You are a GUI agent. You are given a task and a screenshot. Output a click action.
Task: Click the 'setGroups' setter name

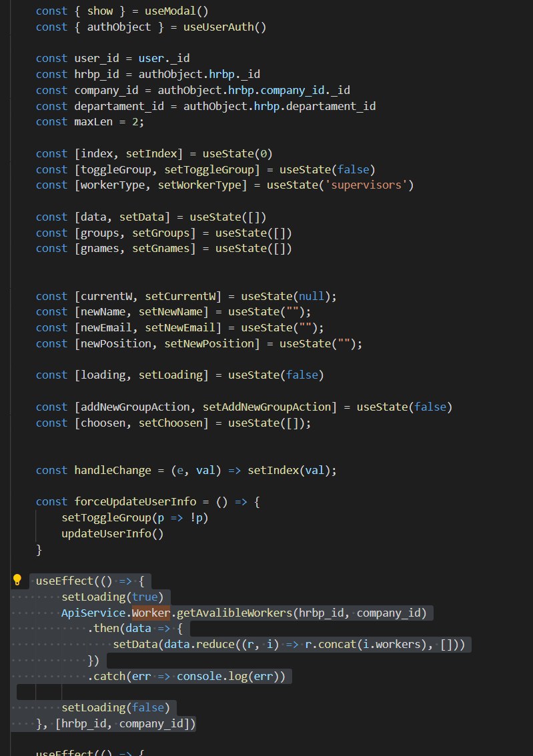click(161, 233)
